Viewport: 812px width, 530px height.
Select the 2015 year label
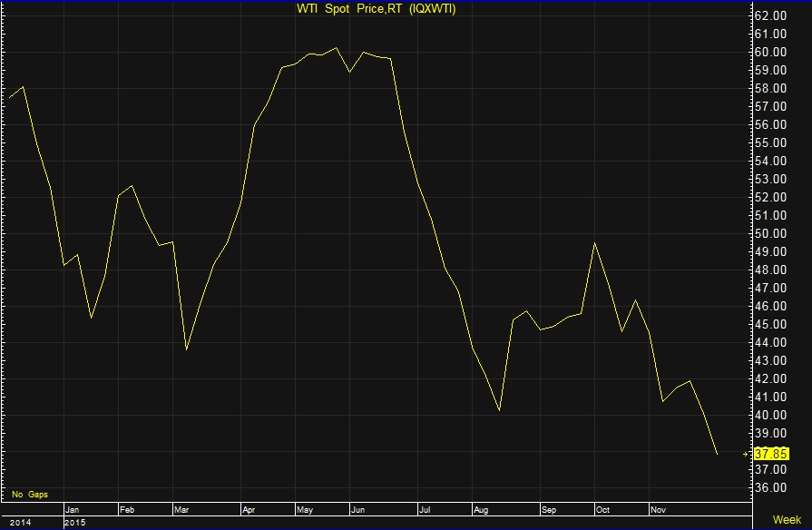tap(75, 522)
